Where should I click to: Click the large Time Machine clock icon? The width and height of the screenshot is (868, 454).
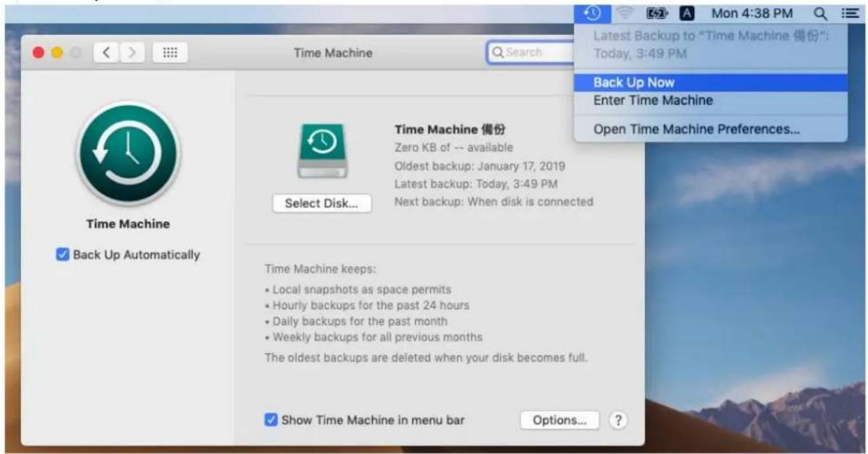pyautogui.click(x=129, y=154)
